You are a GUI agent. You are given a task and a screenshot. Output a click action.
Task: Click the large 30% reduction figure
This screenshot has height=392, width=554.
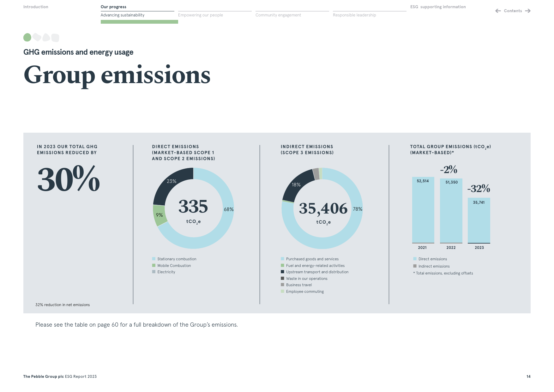69,179
